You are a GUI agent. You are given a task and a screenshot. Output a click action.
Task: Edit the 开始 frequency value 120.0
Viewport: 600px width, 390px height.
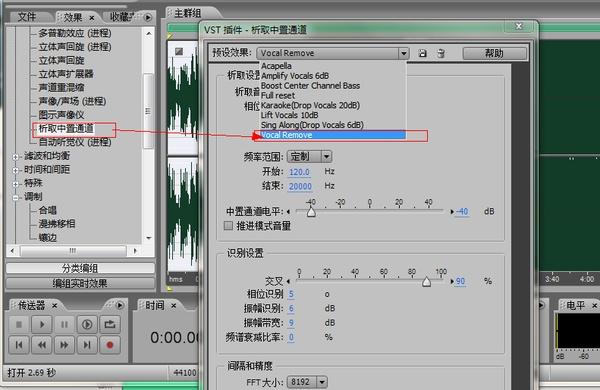click(299, 172)
